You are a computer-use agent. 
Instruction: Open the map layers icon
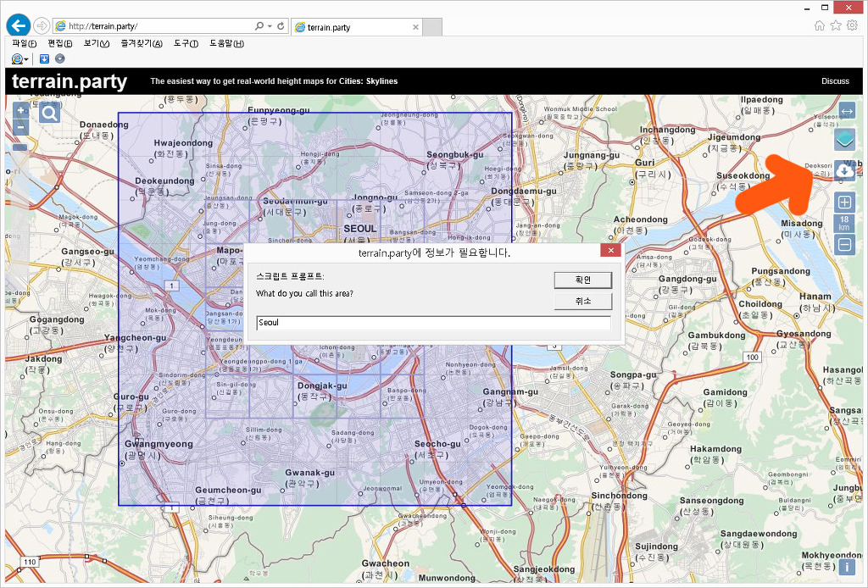pyautogui.click(x=844, y=140)
